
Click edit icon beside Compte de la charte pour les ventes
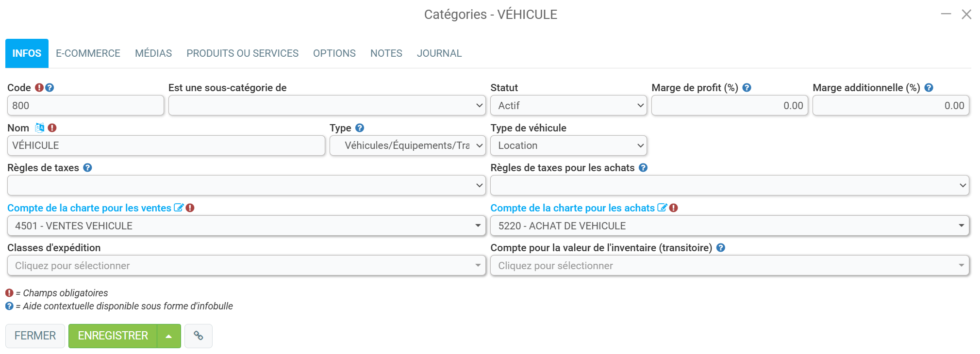coord(179,208)
